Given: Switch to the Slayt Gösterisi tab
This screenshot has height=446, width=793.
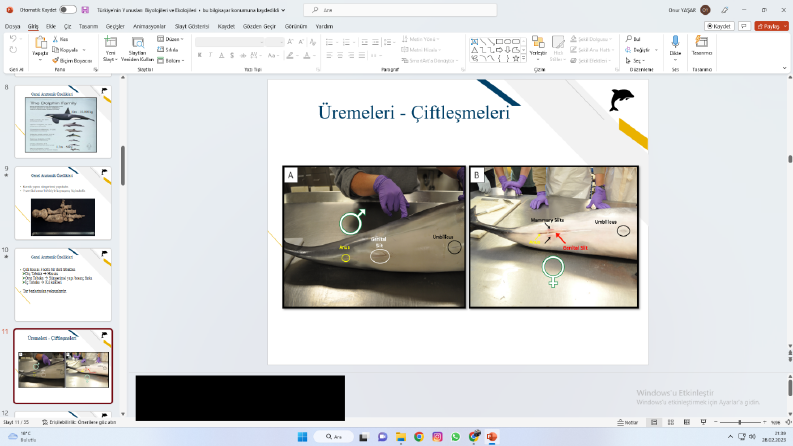Looking at the screenshot, I should pyautogui.click(x=192, y=26).
